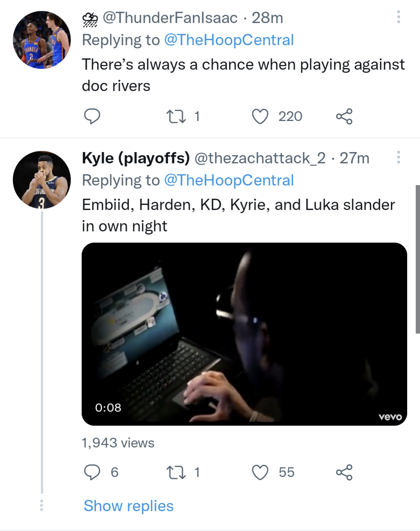Viewport: 420px width, 531px height.
Task: Click the 1,943 views count
Action: (x=118, y=443)
